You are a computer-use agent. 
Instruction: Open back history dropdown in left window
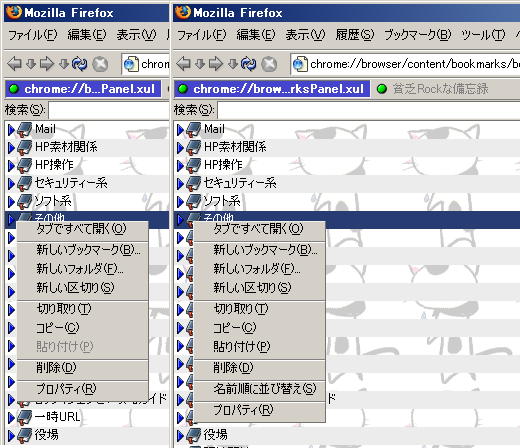point(31,64)
